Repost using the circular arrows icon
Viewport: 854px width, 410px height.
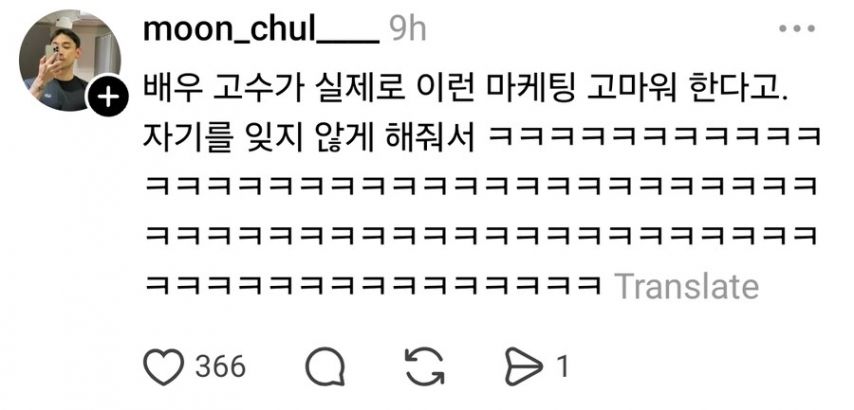pos(425,366)
